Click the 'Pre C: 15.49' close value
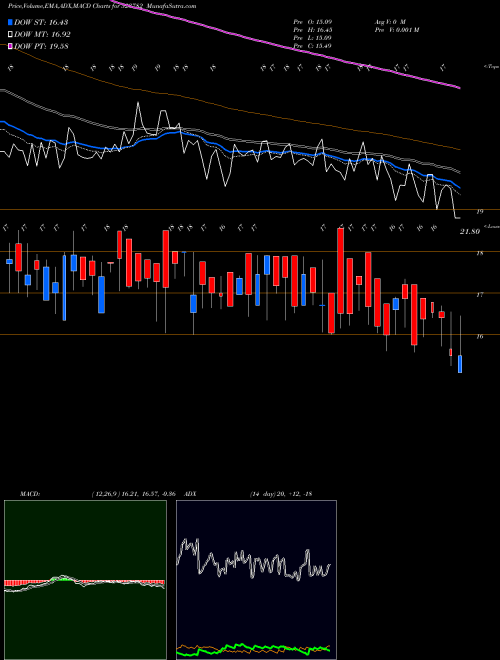This screenshot has height=660, width=500. (313, 45)
